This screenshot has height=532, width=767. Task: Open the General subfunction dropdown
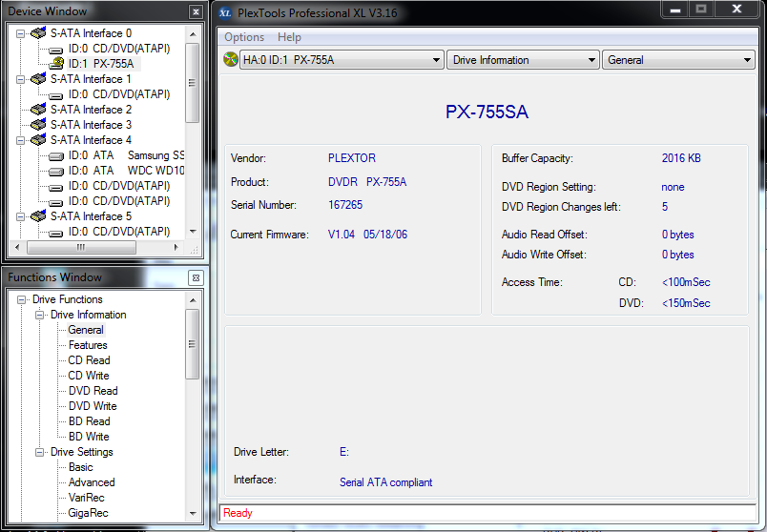pos(678,60)
